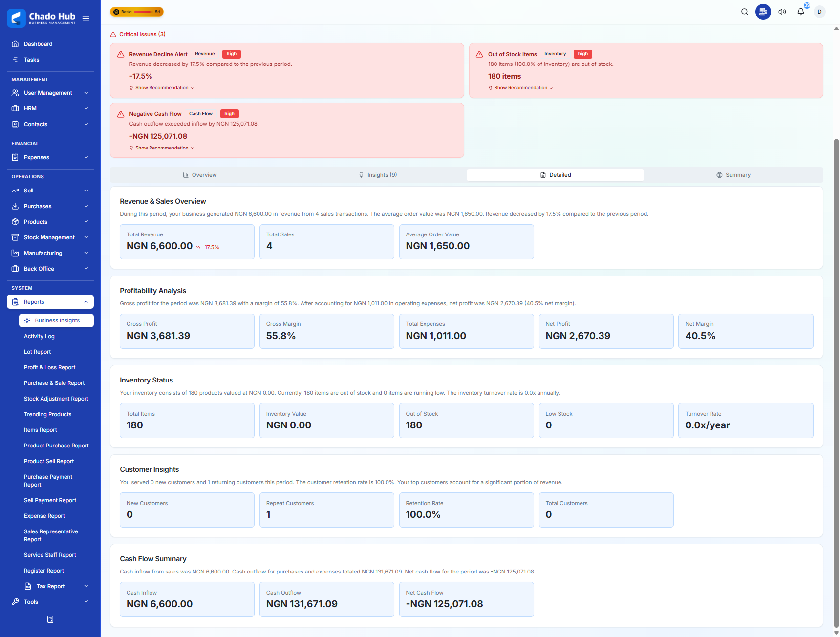Switch to the Overview tab
Image resolution: width=840 pixels, height=637 pixels.
coord(199,175)
